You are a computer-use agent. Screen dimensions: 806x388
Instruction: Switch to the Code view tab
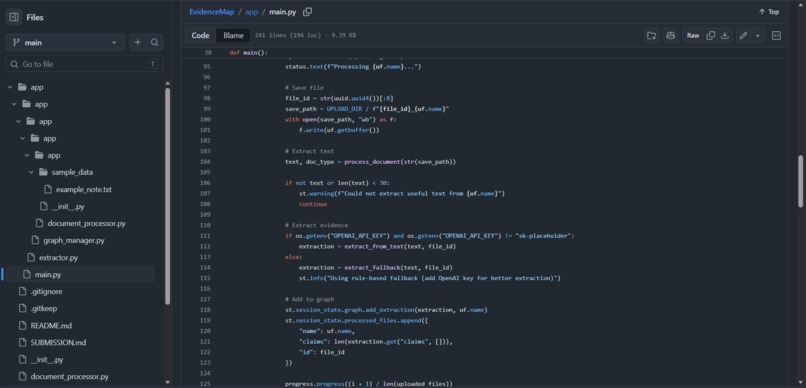[x=200, y=35]
